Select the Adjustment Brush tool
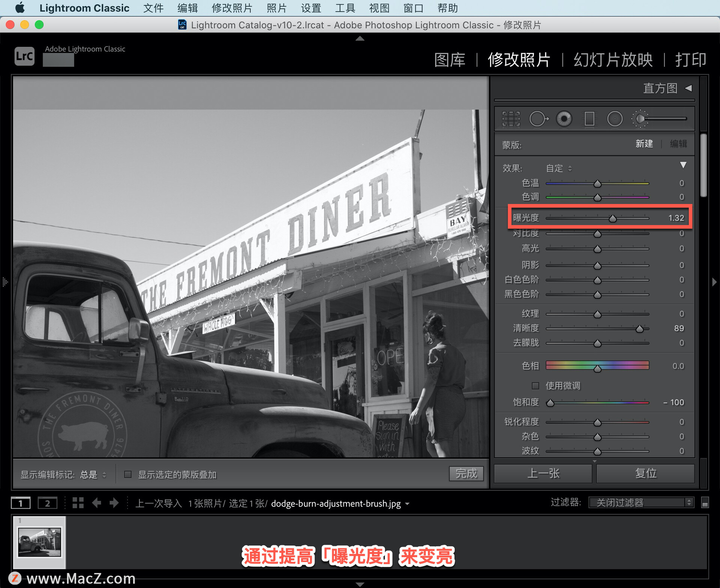Image resolution: width=720 pixels, height=588 pixels. point(659,119)
